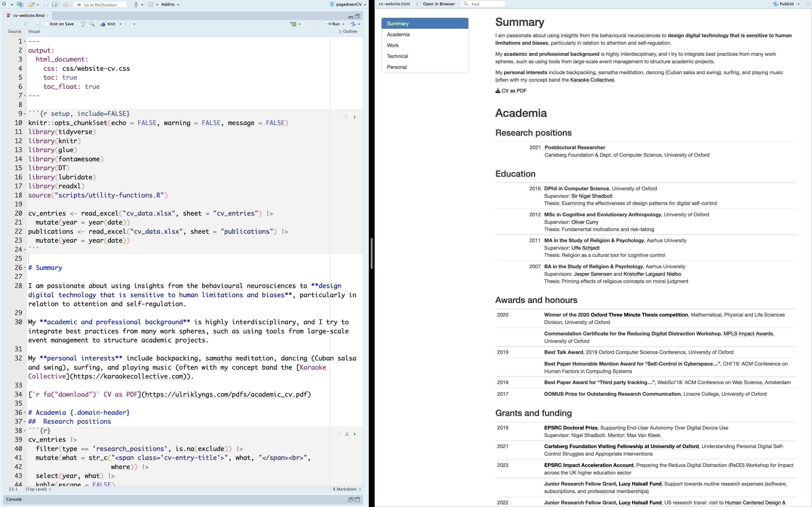The width and height of the screenshot is (812, 507).
Task: Enable the Knit on Save checkbox
Action: [47, 24]
